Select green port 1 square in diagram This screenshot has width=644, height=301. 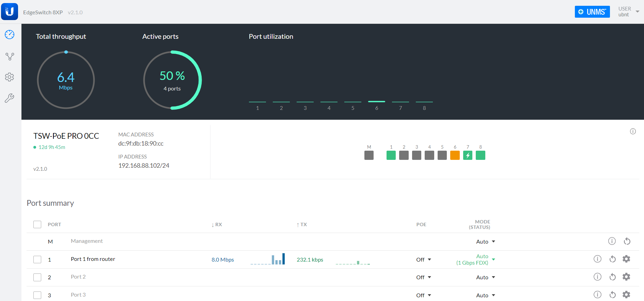click(391, 155)
